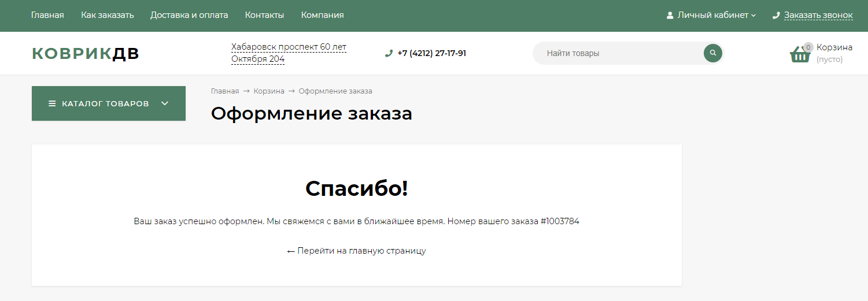Screen dimensions: 868x301
Task: Click the Корзина breadcrumb
Action: [269, 91]
